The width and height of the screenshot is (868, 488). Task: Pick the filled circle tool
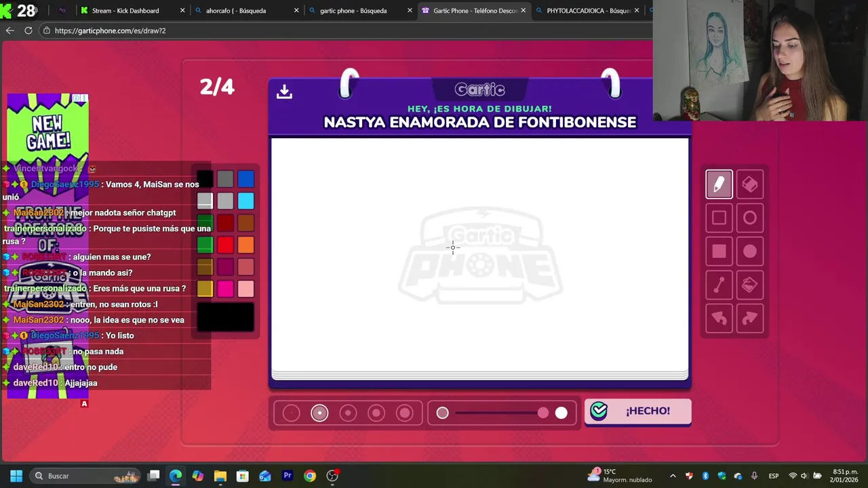[749, 251]
